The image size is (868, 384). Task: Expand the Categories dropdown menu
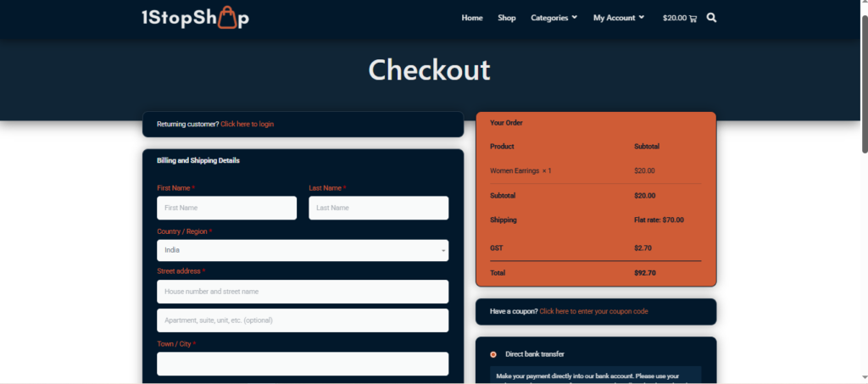coord(554,18)
